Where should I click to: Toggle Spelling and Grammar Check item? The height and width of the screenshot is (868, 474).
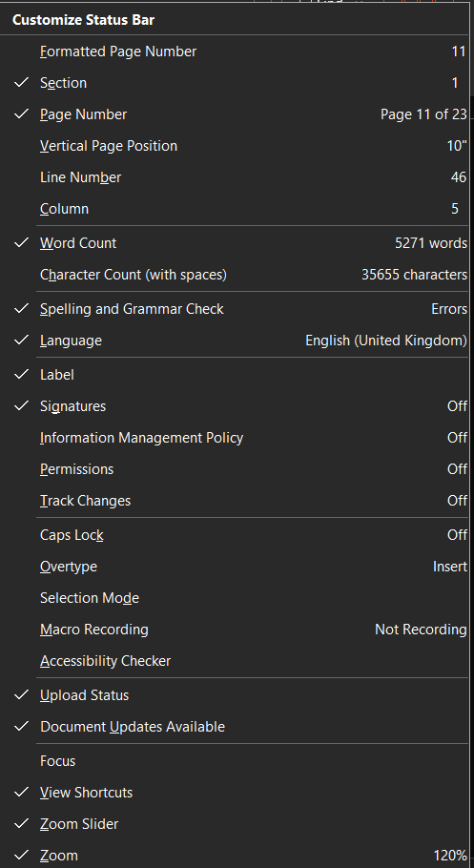click(x=235, y=309)
